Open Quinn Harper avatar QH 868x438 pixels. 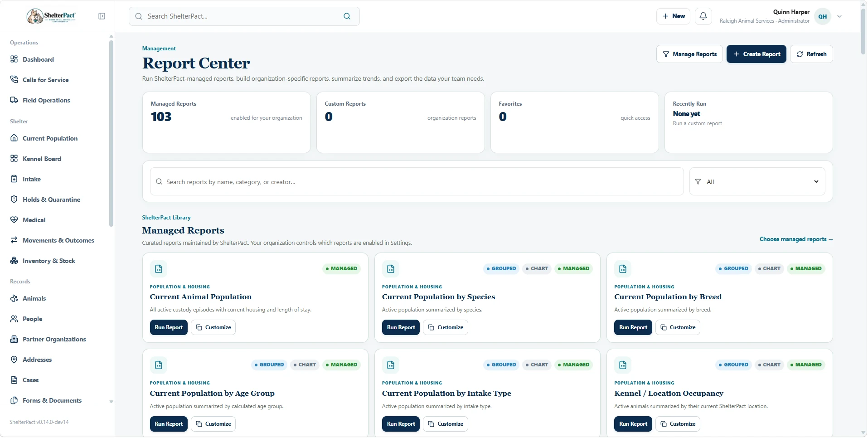(x=822, y=16)
